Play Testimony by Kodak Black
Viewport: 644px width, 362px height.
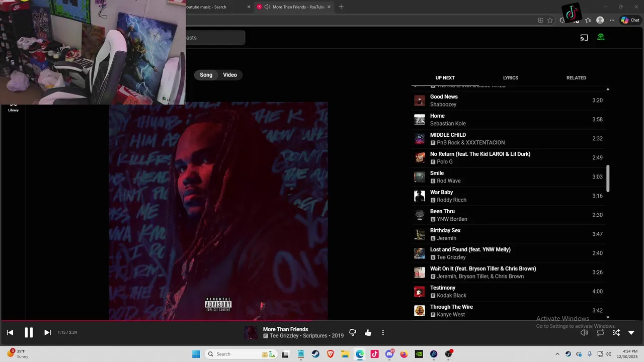coord(508,291)
